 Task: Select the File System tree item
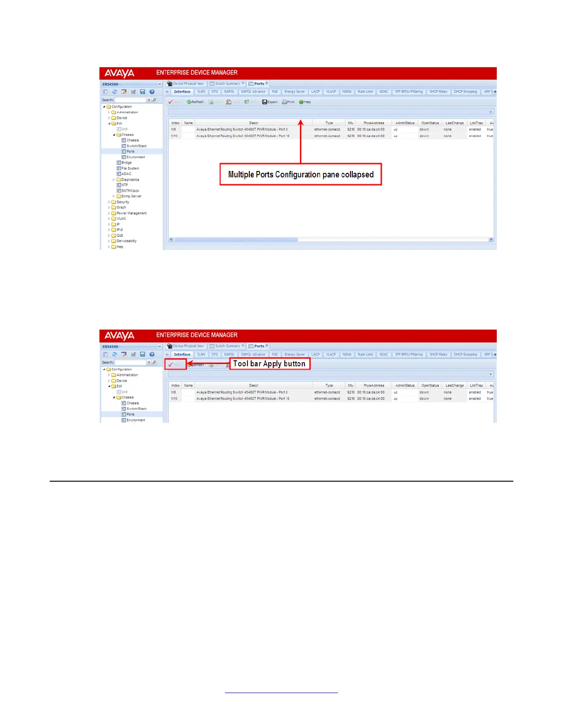(128, 168)
